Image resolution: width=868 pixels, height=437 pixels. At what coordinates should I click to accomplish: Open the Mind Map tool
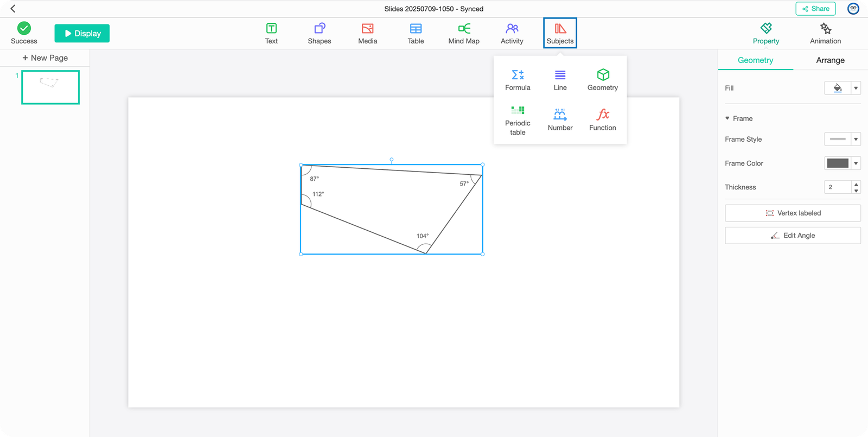[x=463, y=33]
